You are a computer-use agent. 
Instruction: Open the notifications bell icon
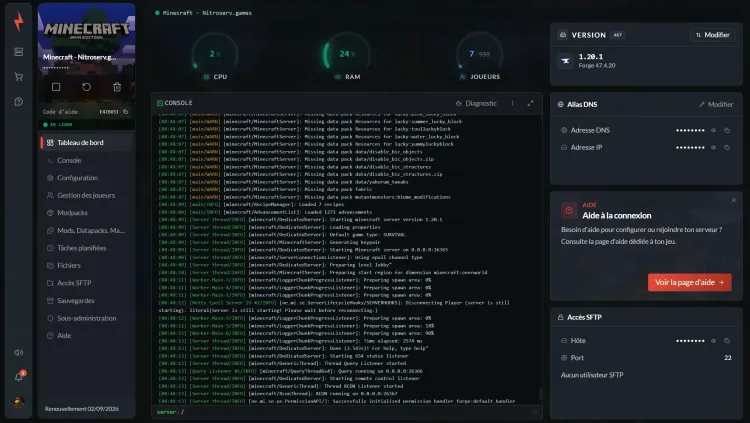point(19,377)
